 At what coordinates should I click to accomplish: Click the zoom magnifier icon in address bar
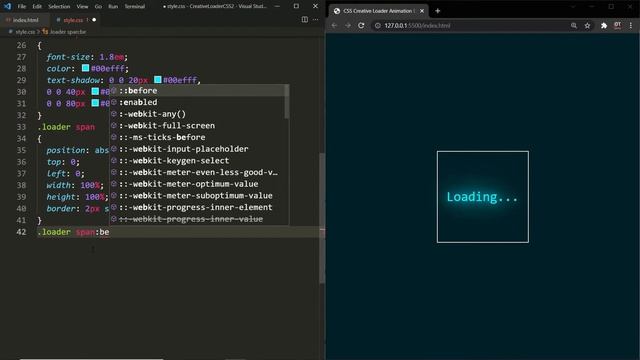click(x=573, y=25)
